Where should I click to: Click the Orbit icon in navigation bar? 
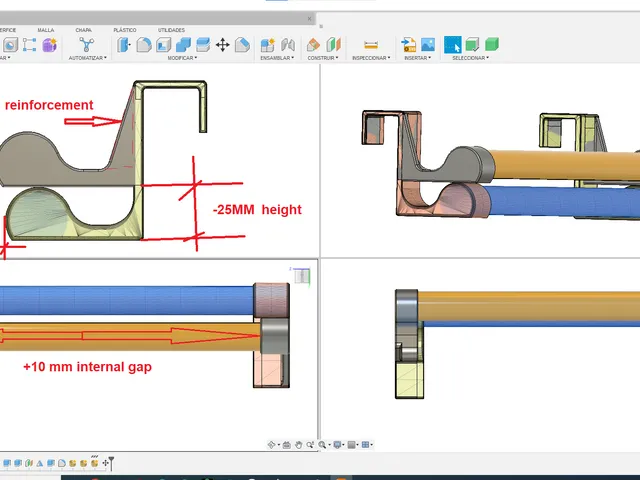pyautogui.click(x=271, y=445)
